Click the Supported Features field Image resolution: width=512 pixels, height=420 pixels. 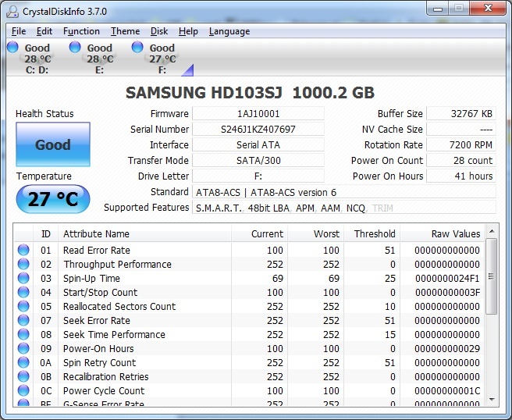pyautogui.click(x=344, y=208)
